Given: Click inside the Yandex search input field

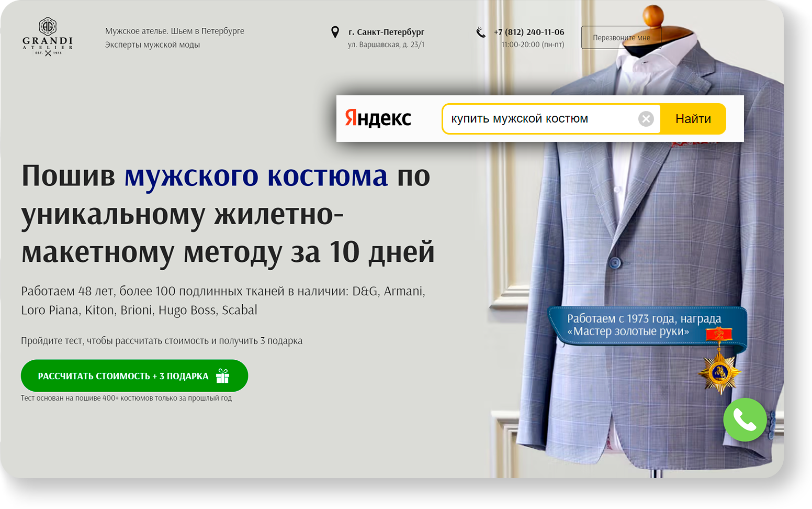Looking at the screenshot, I should coord(549,118).
